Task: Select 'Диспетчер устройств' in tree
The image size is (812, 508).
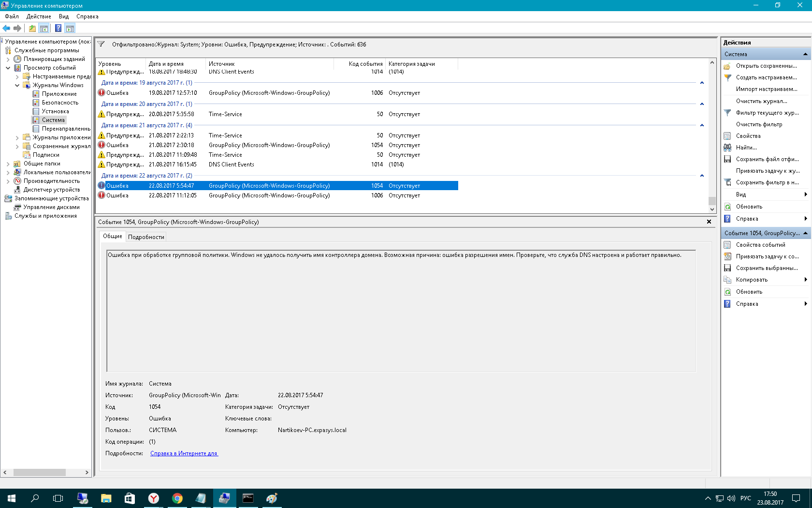Action: (x=52, y=190)
